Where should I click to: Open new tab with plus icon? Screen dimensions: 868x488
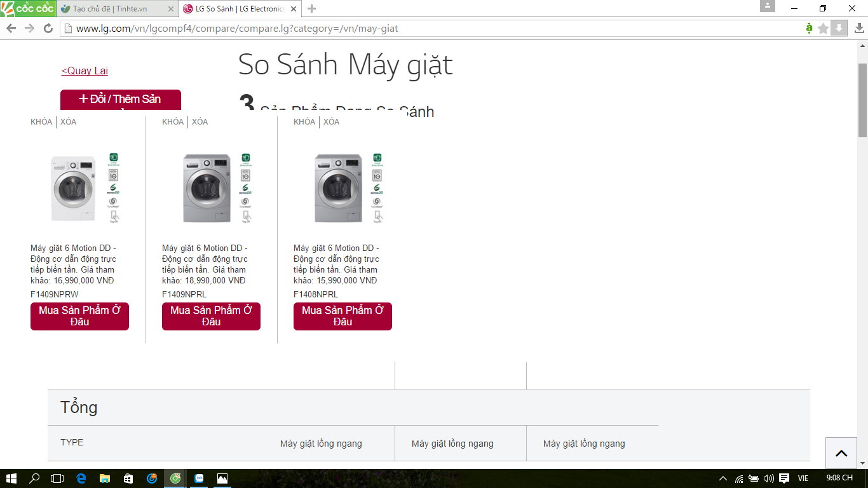[311, 9]
